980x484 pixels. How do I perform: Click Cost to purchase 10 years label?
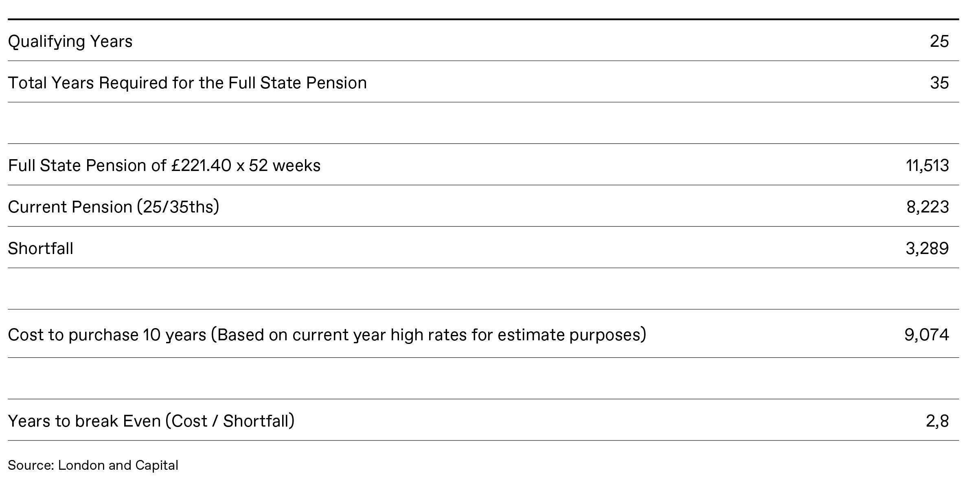(327, 335)
